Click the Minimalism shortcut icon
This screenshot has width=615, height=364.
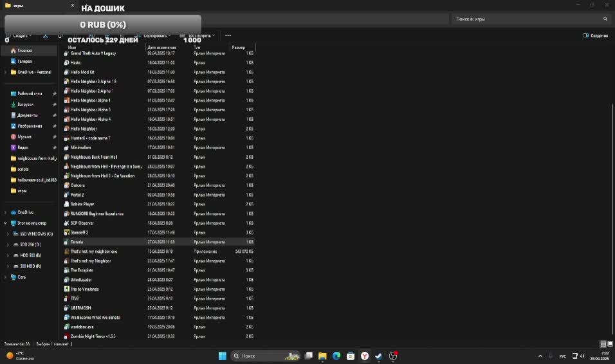67,147
